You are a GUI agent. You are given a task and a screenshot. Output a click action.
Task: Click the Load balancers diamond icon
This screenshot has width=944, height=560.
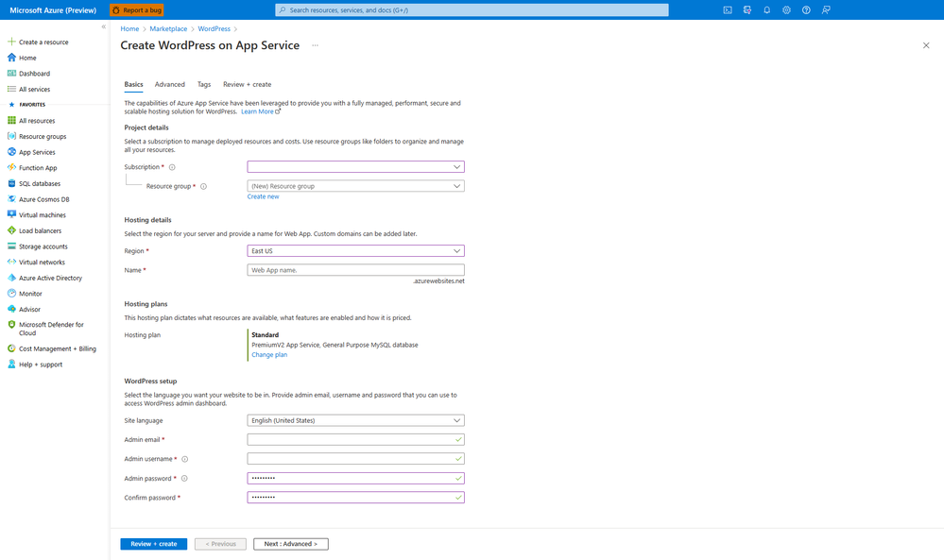pos(11,230)
